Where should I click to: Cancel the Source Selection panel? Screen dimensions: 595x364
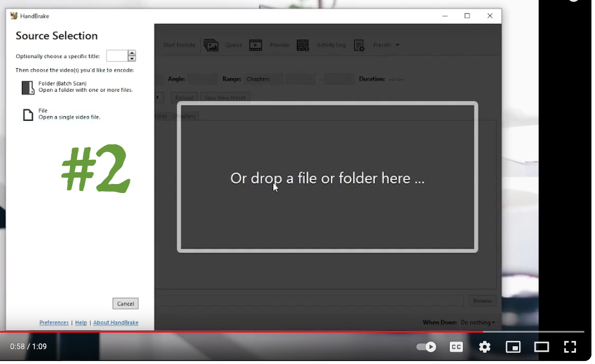click(x=125, y=304)
